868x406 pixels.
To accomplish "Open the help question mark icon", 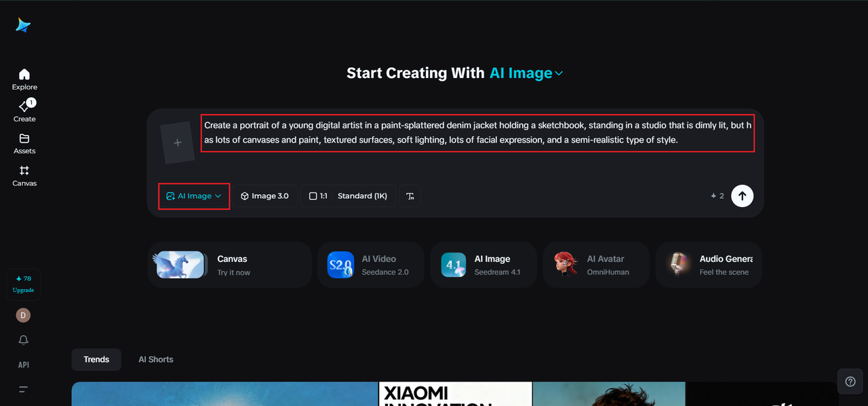I will 850,381.
